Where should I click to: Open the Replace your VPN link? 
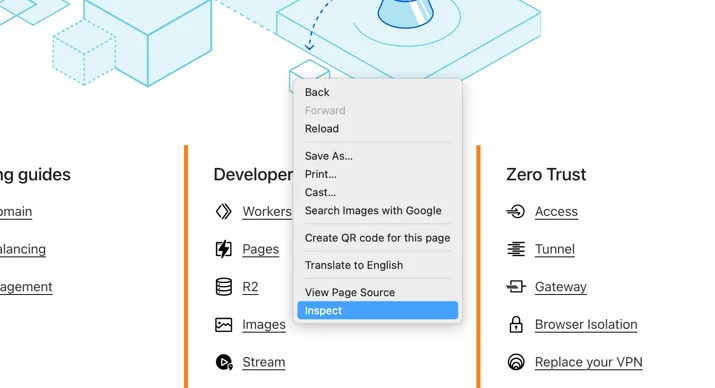point(589,362)
